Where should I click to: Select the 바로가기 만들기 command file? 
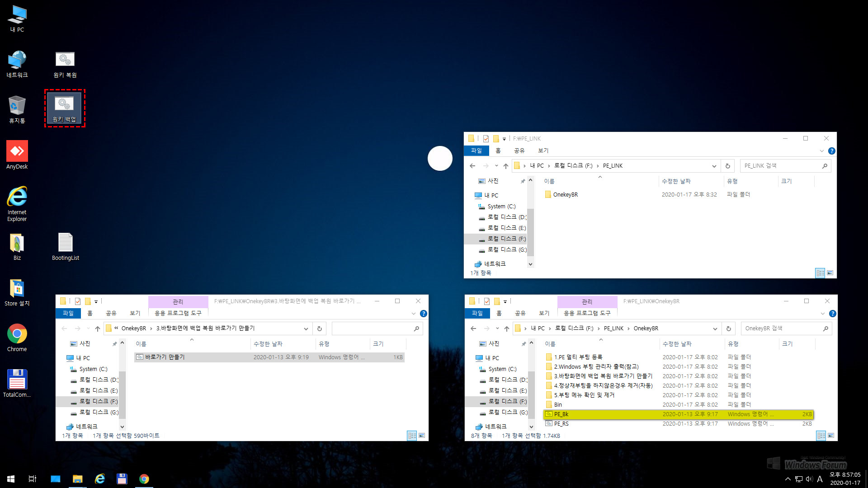[x=165, y=357]
